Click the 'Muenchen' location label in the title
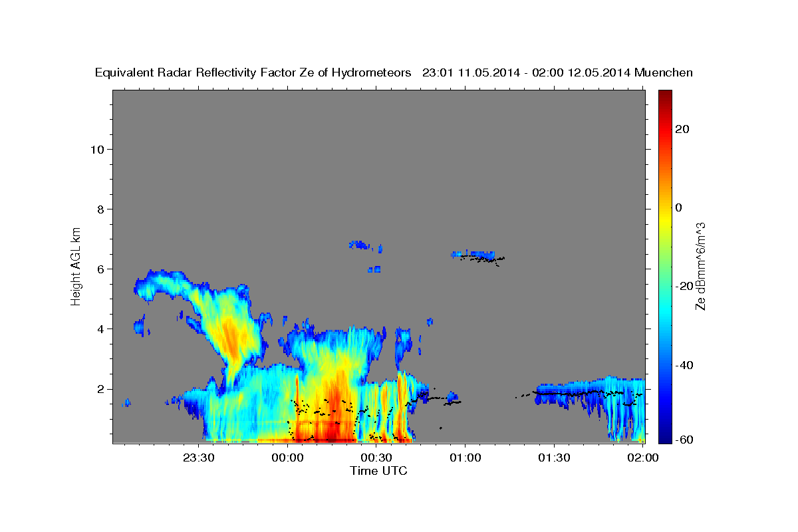Image resolution: width=798 pixels, height=532 pixels. 664,72
